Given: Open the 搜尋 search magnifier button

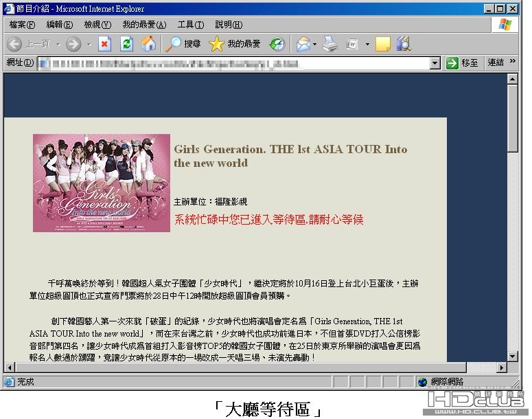Looking at the screenshot, I should click(x=183, y=44).
